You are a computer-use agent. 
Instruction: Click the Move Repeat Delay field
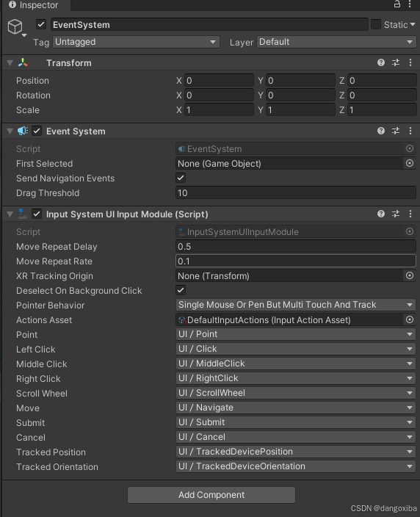click(296, 246)
